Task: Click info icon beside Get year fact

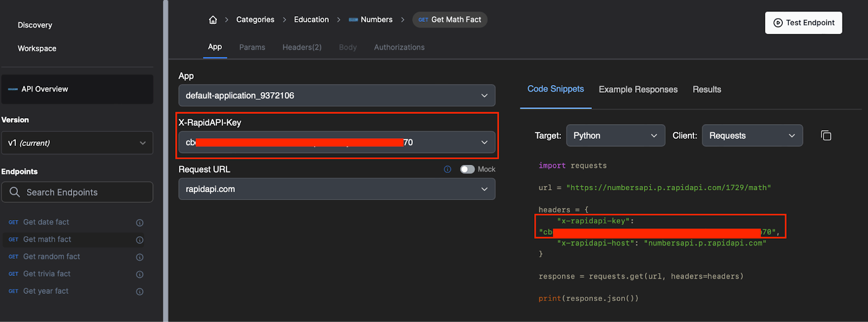Action: pyautogui.click(x=139, y=292)
